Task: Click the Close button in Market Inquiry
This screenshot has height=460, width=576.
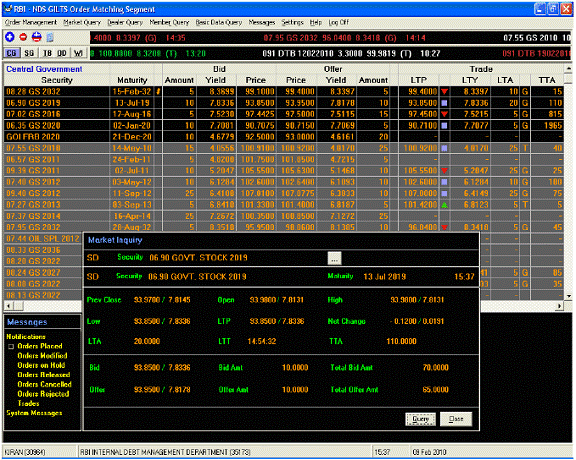Action: point(456,419)
